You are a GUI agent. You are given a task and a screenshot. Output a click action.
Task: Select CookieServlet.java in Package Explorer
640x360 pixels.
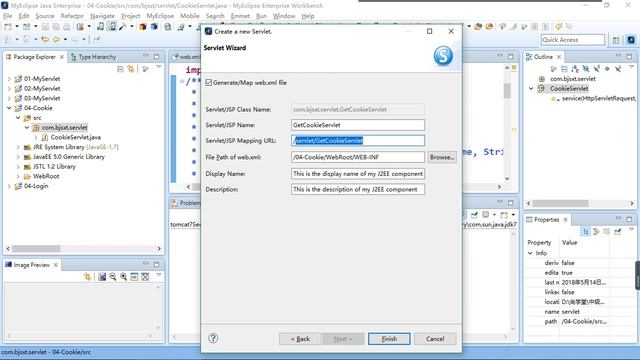point(76,137)
